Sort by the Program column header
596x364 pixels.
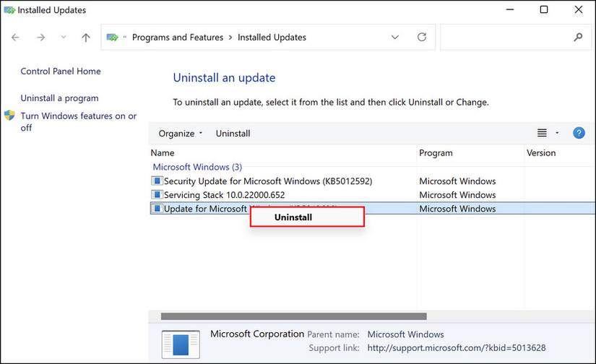tap(436, 152)
